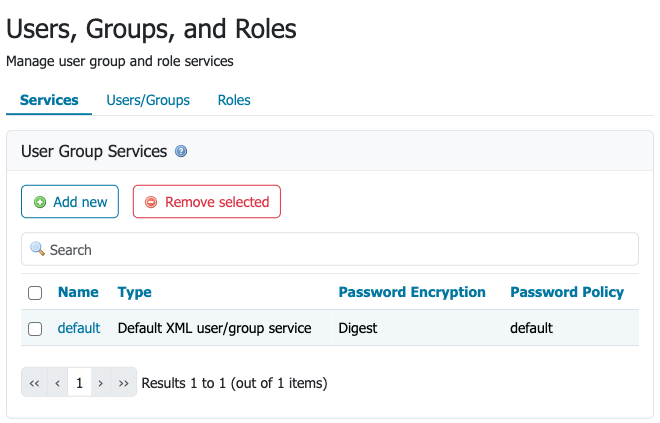Sort by Password Policy column

click(x=567, y=292)
